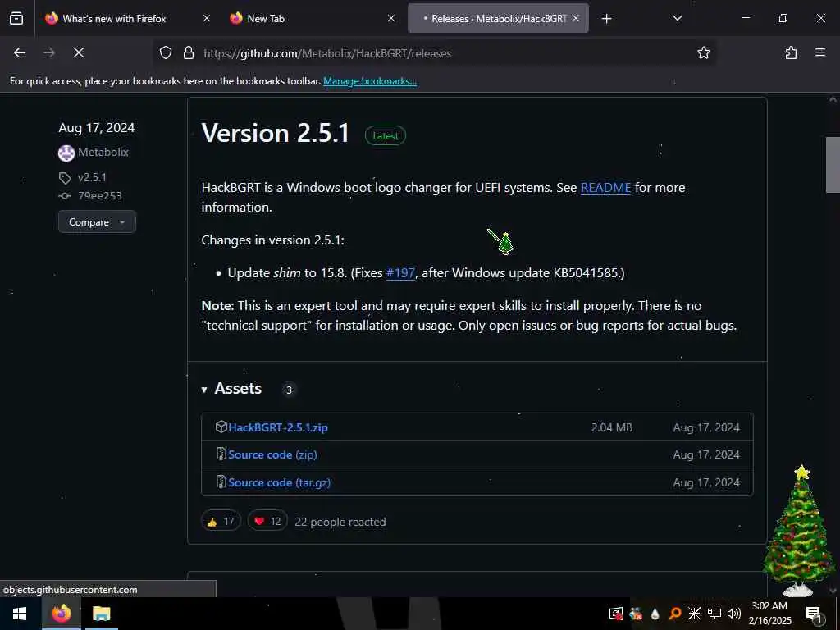
Task: Click commit icon beside 79ee253
Action: pyautogui.click(x=65, y=196)
